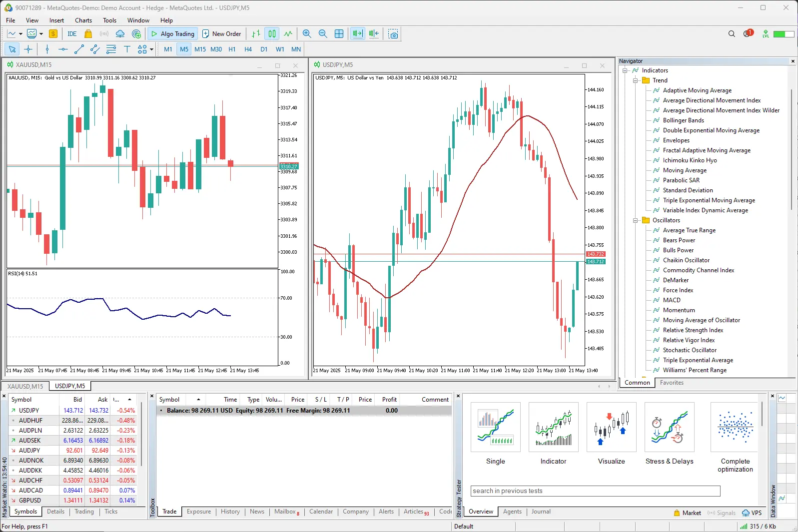Switch chart to bar chart type
Screen dimensions: 798x532
coord(256,34)
